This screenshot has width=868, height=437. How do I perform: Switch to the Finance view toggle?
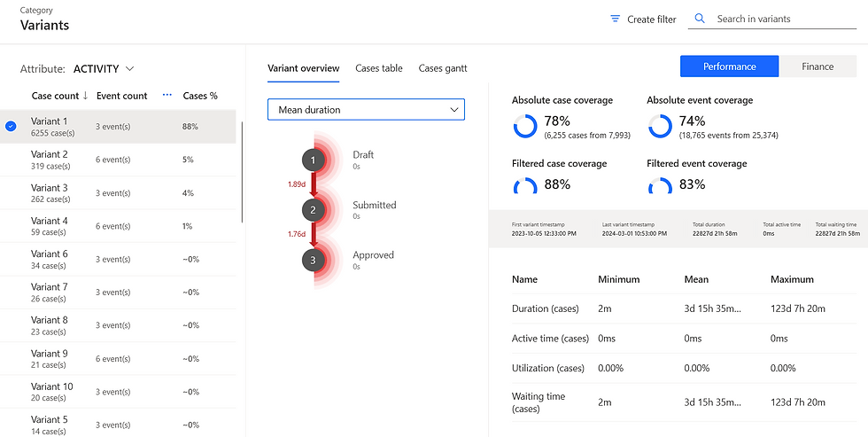(818, 66)
